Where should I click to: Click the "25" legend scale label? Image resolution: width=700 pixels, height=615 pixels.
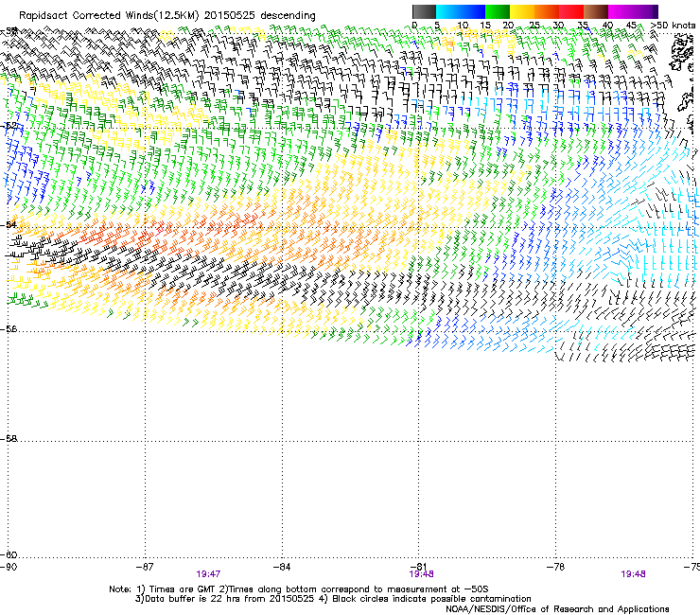534,26
